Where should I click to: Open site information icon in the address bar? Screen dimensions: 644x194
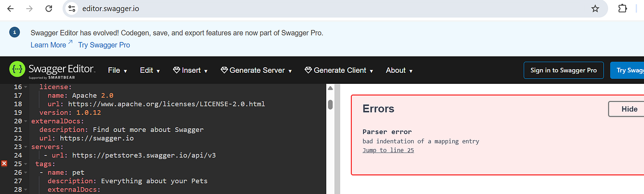71,8
